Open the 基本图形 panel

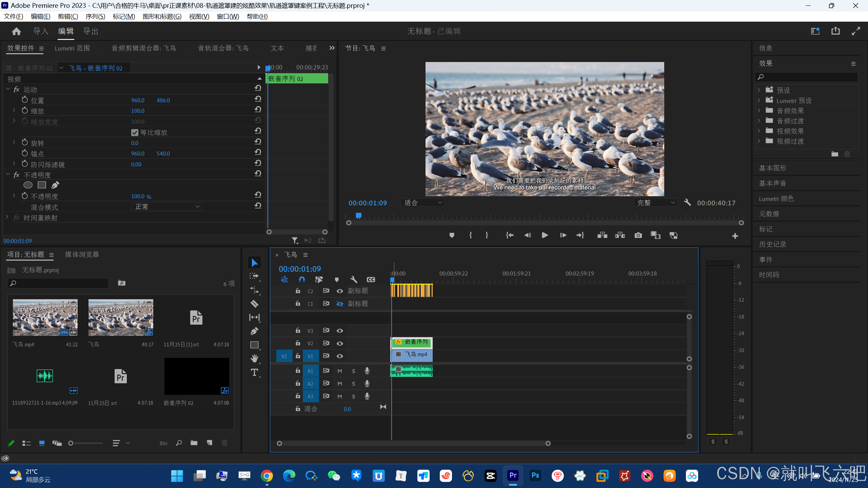point(773,168)
